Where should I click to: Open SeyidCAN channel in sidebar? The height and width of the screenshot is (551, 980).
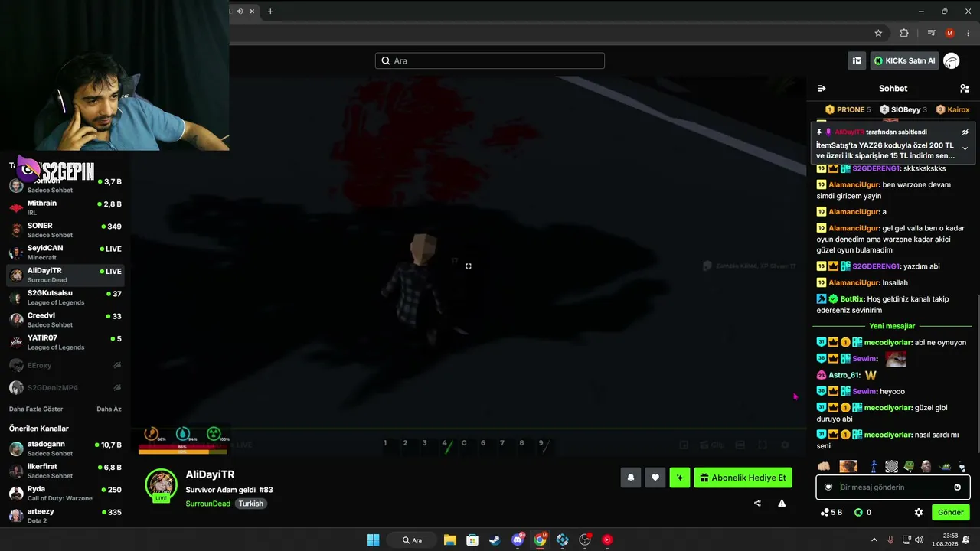[65, 253]
